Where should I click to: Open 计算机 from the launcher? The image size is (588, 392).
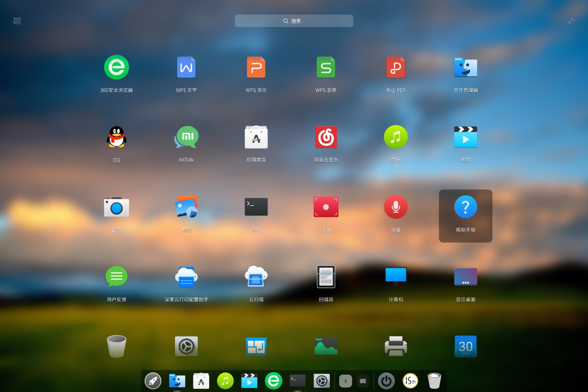[396, 277]
